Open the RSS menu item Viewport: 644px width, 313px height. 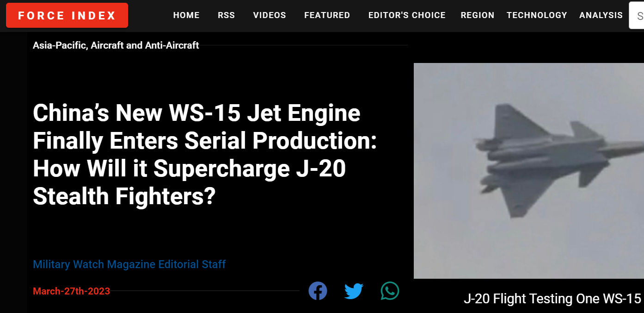[227, 15]
